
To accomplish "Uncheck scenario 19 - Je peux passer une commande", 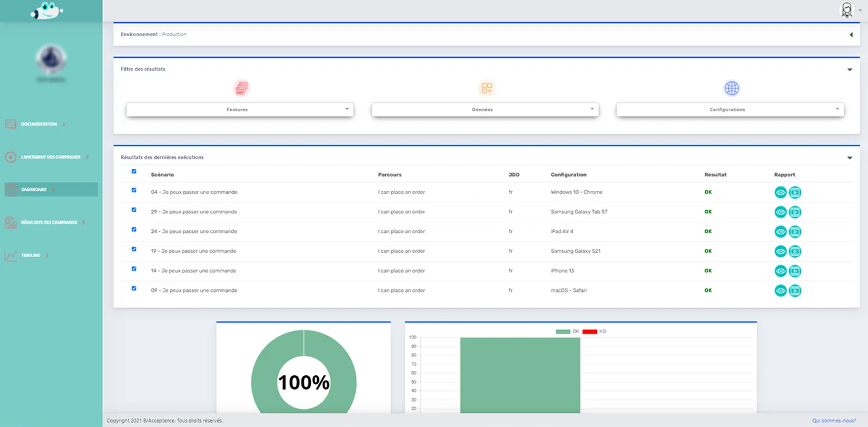I will click(x=134, y=249).
